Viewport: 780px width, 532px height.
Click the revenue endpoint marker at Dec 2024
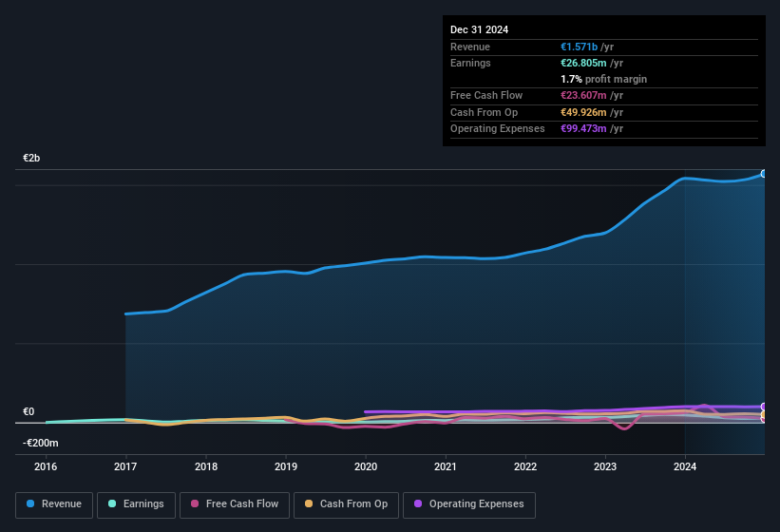click(764, 174)
